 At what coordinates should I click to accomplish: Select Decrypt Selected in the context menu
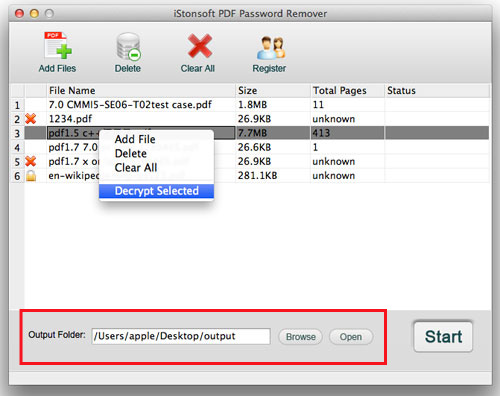156,191
